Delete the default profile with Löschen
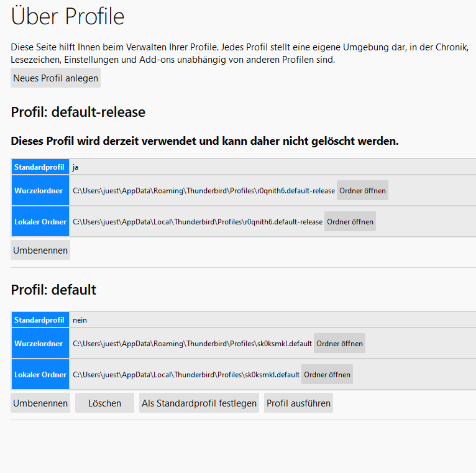Screen dimensions: 476x473 click(104, 403)
